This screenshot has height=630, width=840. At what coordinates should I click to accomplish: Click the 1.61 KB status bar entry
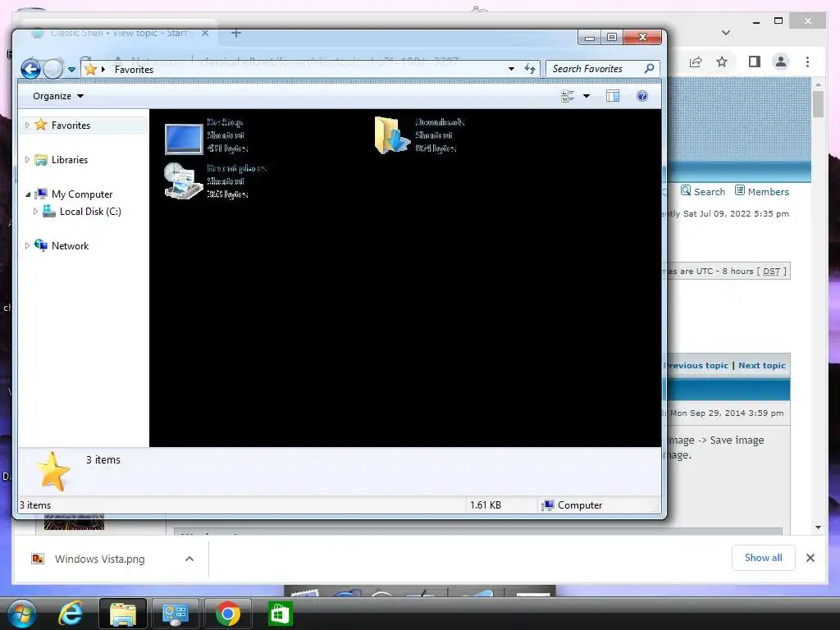[x=486, y=505]
